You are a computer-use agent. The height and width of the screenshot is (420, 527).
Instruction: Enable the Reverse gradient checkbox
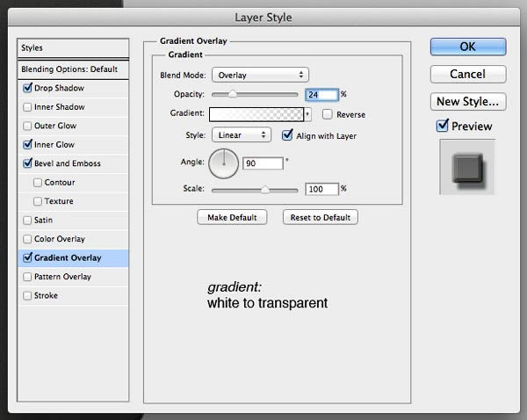tap(327, 114)
